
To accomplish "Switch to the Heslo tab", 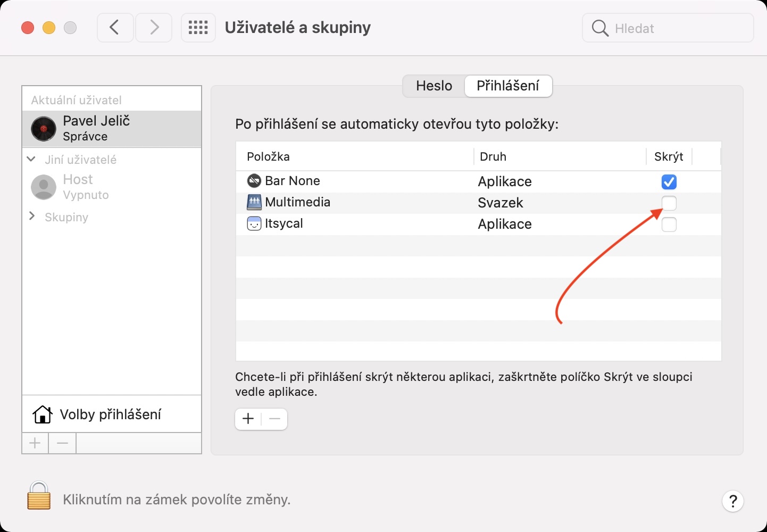I will (x=434, y=86).
